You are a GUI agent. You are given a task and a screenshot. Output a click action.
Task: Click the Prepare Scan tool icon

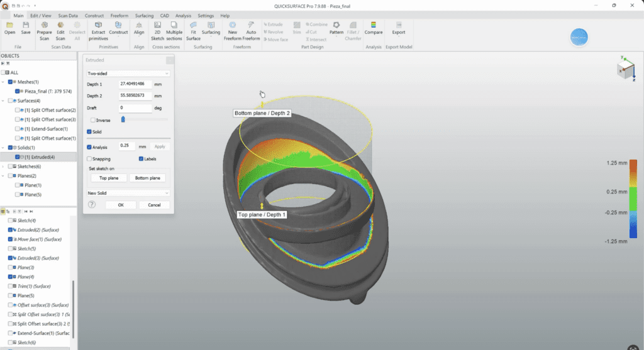pos(45,25)
